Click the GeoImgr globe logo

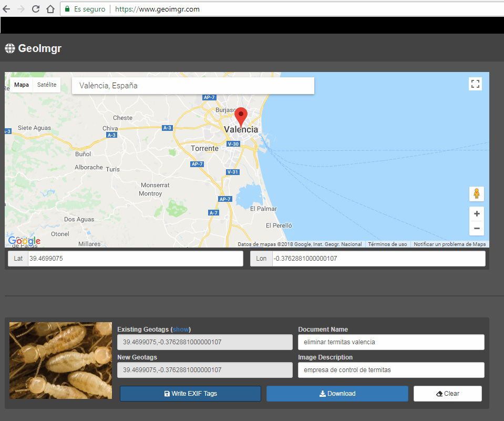(10, 48)
